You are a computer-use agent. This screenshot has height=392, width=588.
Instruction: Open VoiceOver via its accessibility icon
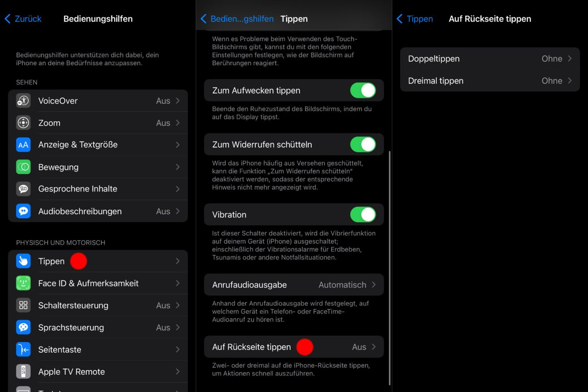pyautogui.click(x=23, y=101)
